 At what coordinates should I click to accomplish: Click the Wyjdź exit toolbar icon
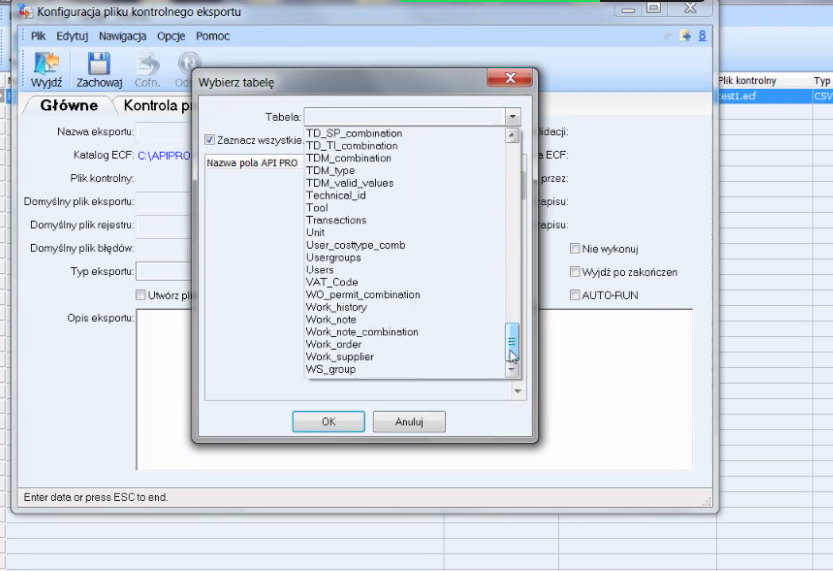(x=46, y=63)
